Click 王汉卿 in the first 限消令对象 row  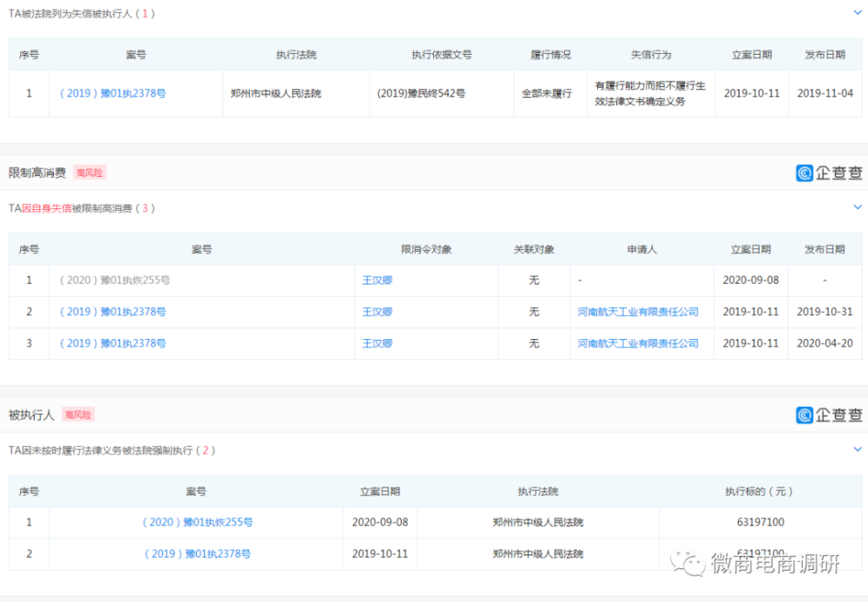click(377, 280)
